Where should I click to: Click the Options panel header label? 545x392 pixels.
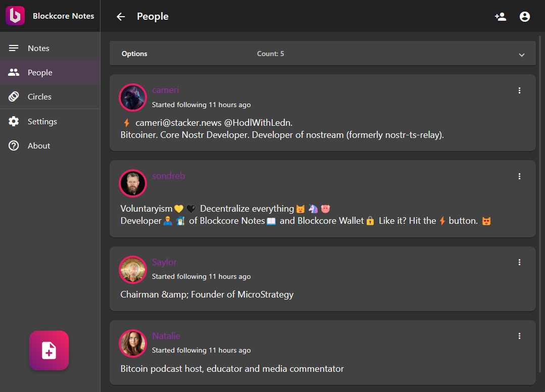pyautogui.click(x=134, y=54)
